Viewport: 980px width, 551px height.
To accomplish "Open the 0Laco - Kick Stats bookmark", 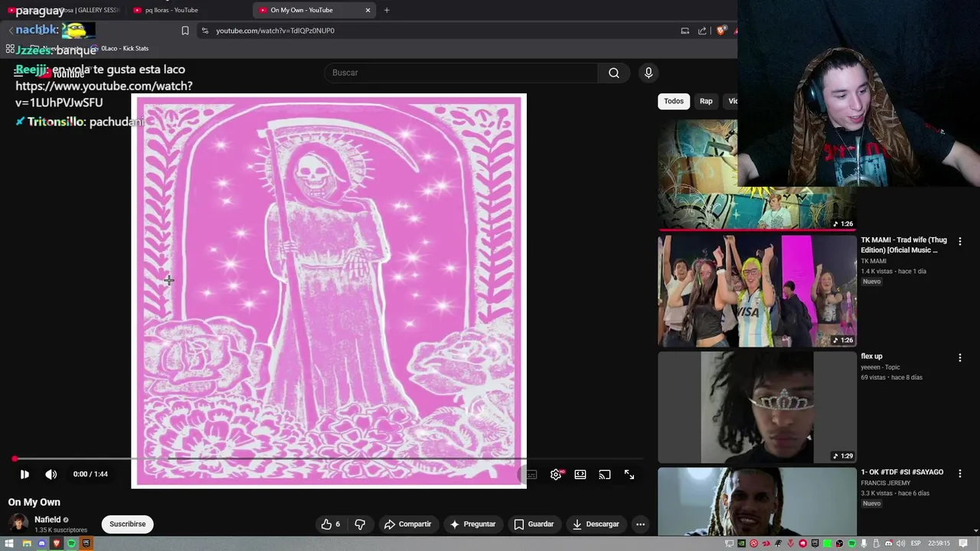I will pos(120,48).
